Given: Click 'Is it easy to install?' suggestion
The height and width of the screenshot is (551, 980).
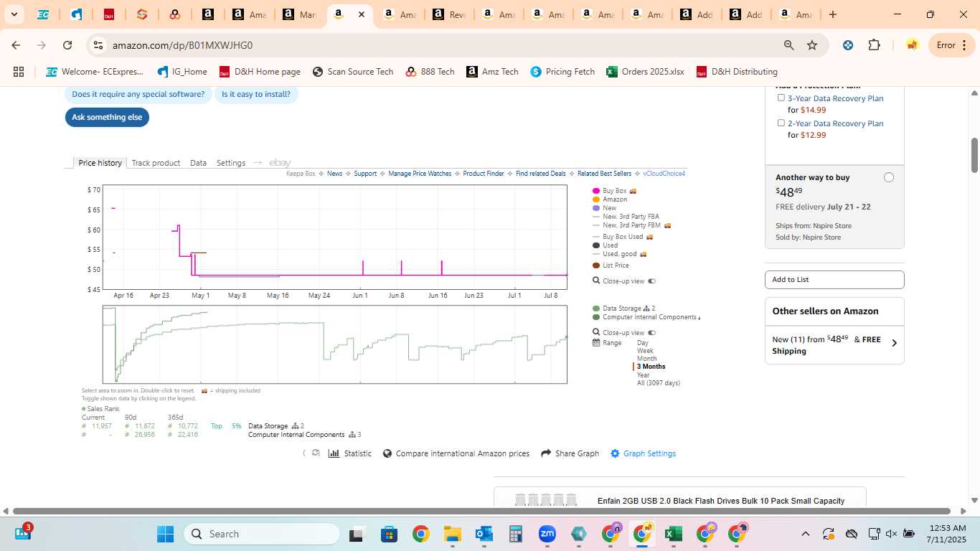Looking at the screenshot, I should pyautogui.click(x=256, y=94).
